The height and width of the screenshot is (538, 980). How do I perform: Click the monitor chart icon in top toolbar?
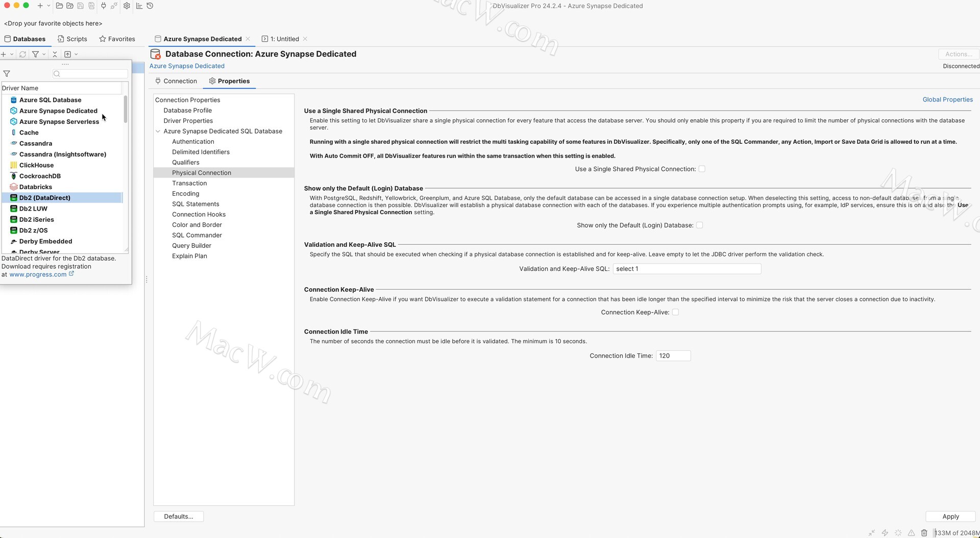[x=139, y=6]
